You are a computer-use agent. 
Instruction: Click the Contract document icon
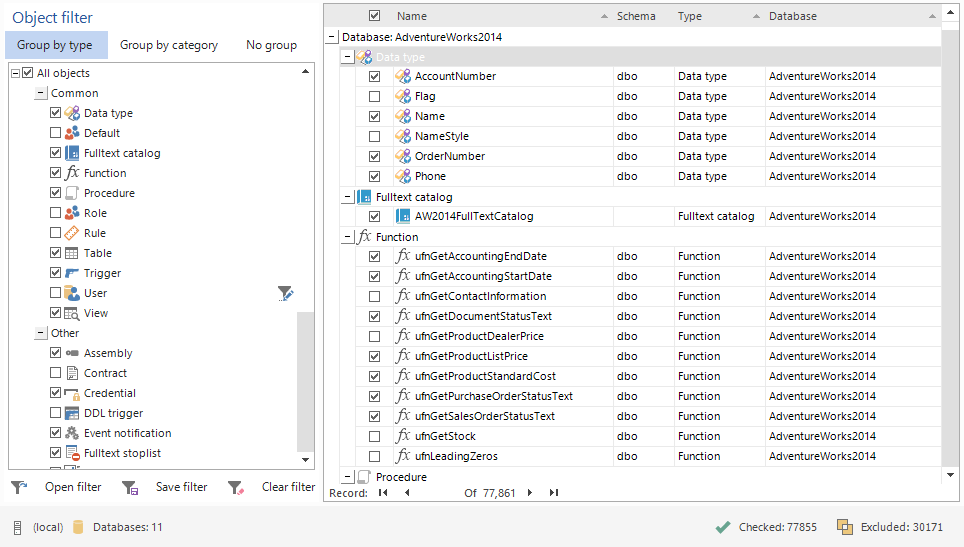[x=72, y=373]
